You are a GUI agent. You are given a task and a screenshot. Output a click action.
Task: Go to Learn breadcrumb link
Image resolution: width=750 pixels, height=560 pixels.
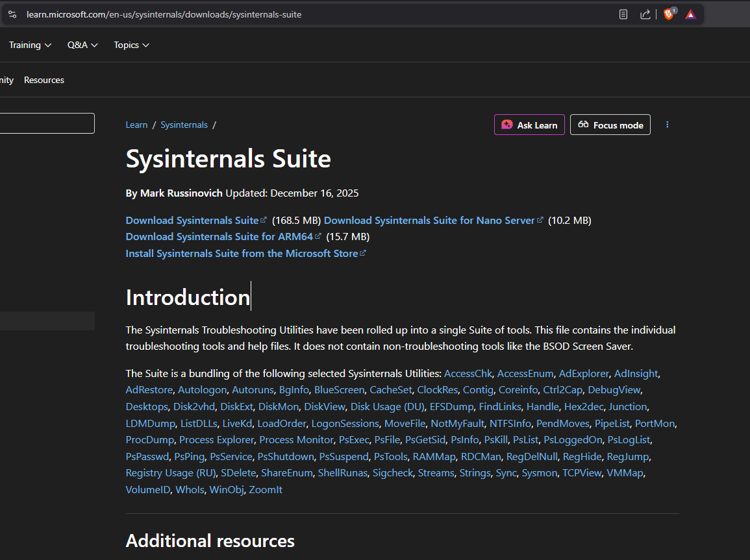click(136, 125)
